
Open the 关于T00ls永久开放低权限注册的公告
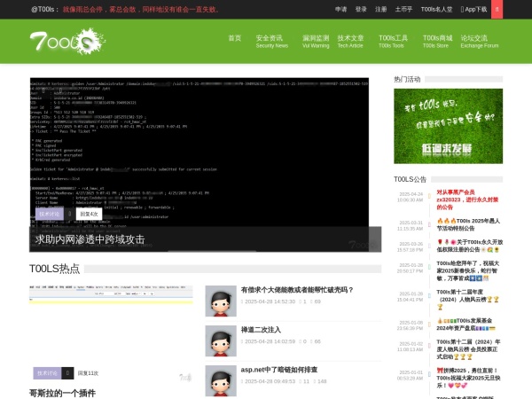[470, 246]
